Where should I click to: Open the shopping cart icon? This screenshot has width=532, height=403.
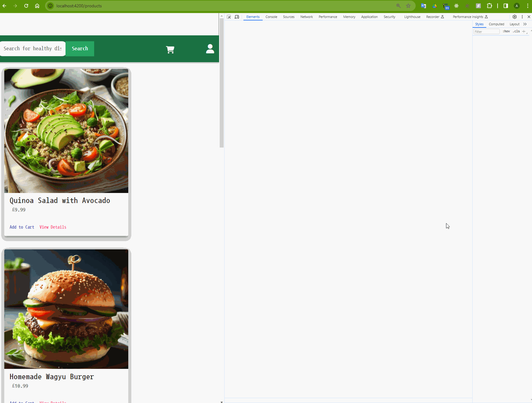click(x=170, y=49)
